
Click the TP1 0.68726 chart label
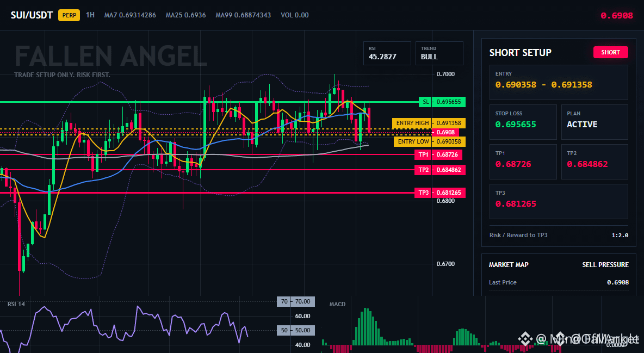click(438, 154)
